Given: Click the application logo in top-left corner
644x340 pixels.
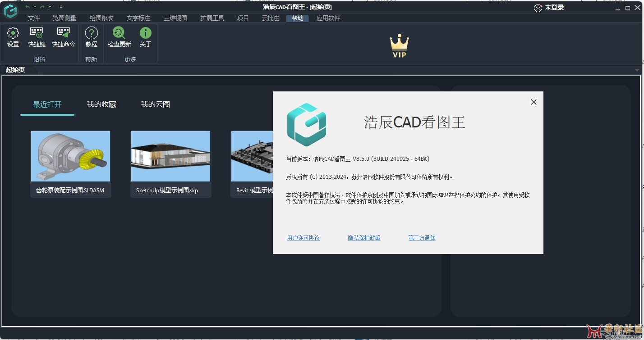Looking at the screenshot, I should tap(10, 11).
